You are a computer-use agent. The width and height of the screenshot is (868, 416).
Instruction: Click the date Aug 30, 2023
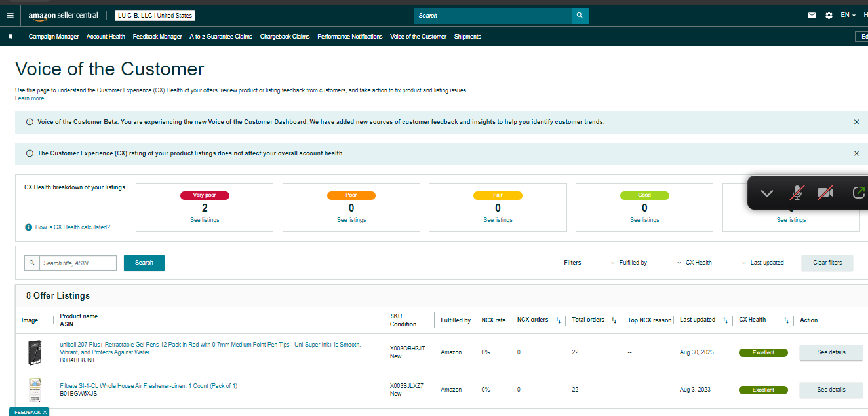[x=697, y=352]
